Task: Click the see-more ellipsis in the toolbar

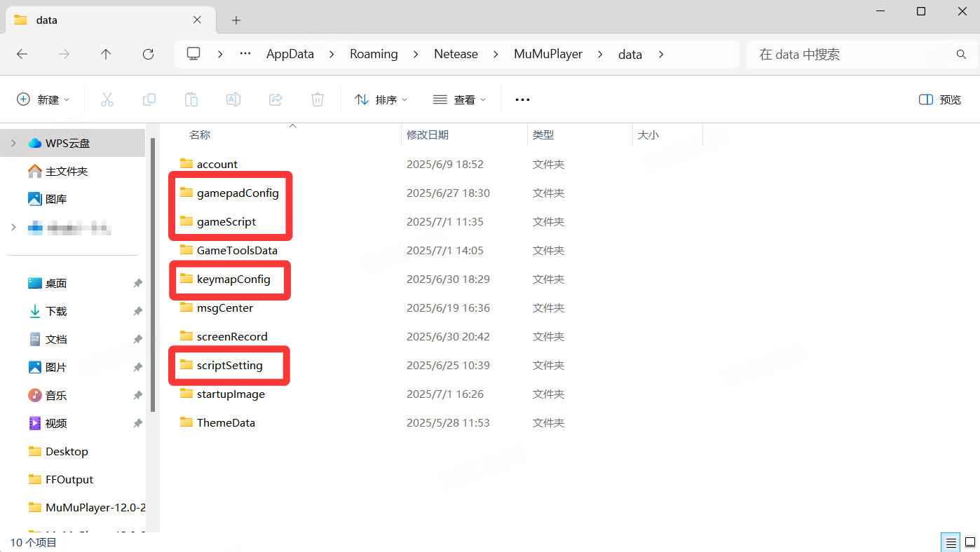Action: coord(522,99)
